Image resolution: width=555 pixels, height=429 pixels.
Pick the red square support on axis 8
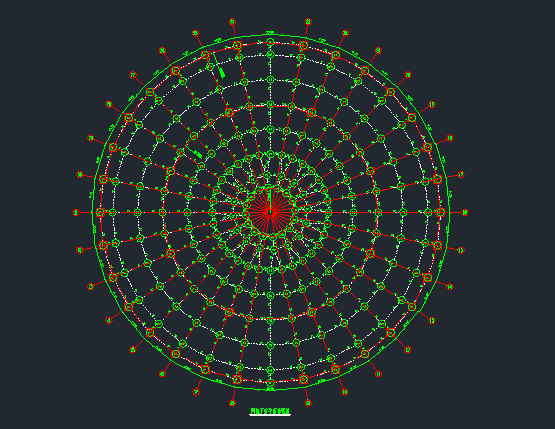238,380
